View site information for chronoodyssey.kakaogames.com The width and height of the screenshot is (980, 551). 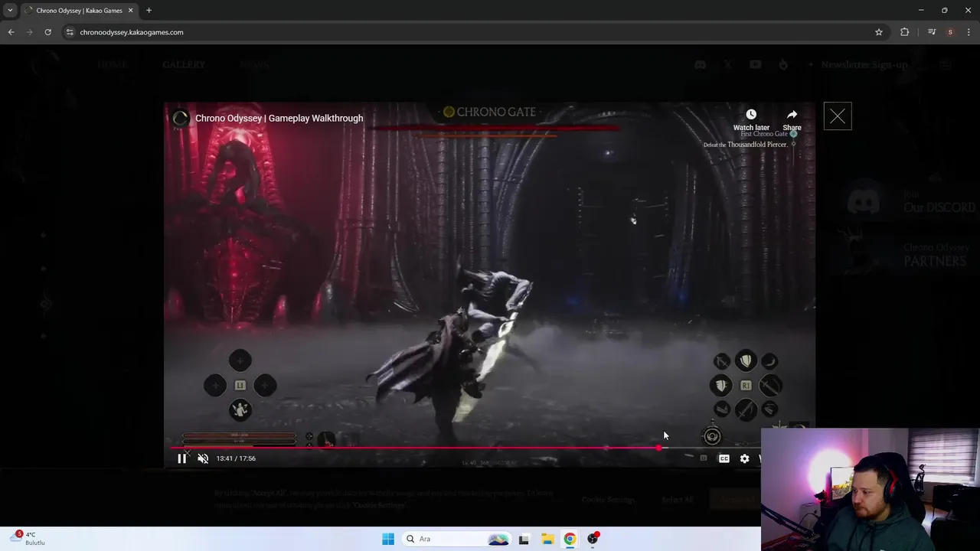70,32
